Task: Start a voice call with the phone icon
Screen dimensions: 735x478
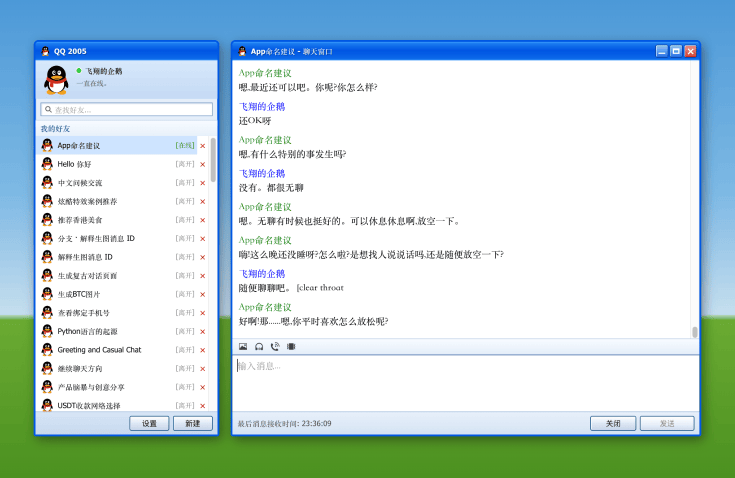Action: [275, 347]
